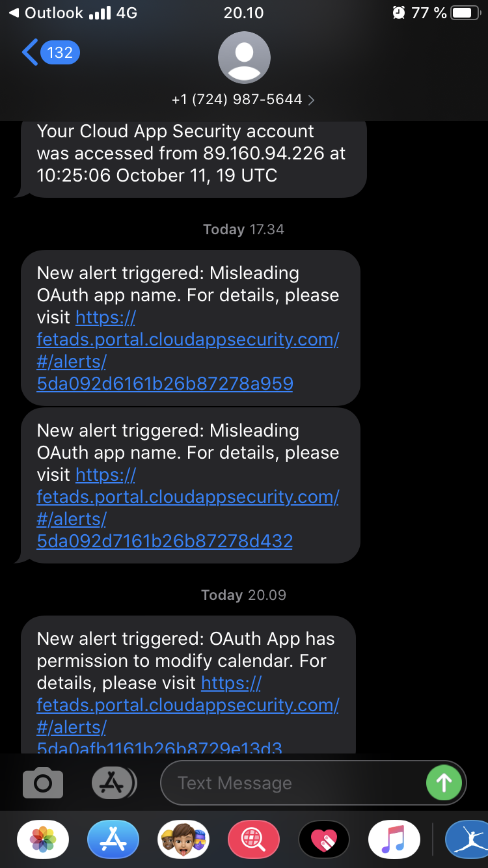The width and height of the screenshot is (488, 868).
Task: Open the App Store iMessage app
Action: point(113,839)
